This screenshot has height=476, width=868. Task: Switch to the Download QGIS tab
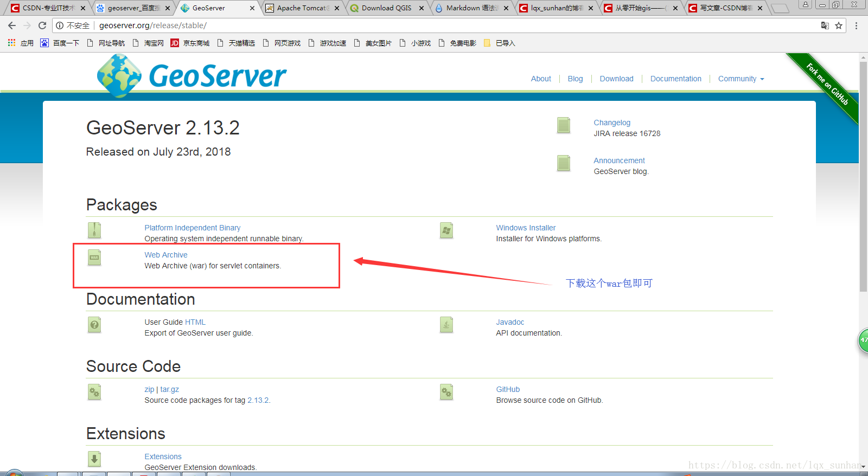click(387, 8)
